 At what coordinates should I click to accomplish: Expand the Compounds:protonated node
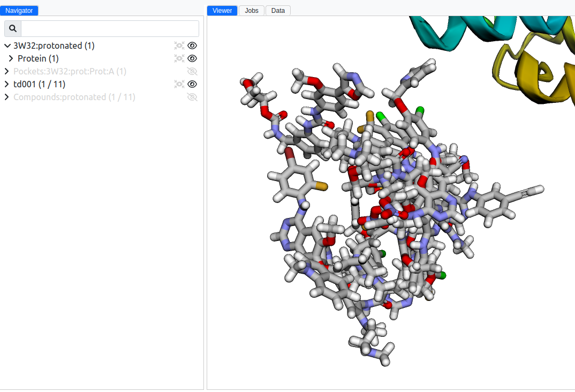[x=7, y=97]
